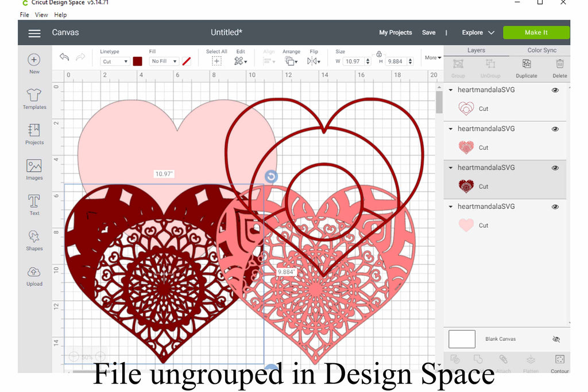Switch to the Layers tab
The width and height of the screenshot is (588, 392).
coord(476,50)
